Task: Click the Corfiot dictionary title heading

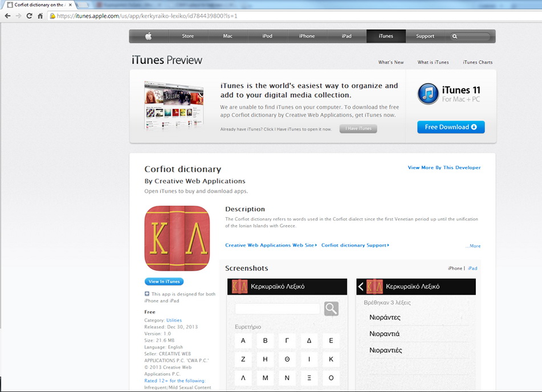Action: 183,169
